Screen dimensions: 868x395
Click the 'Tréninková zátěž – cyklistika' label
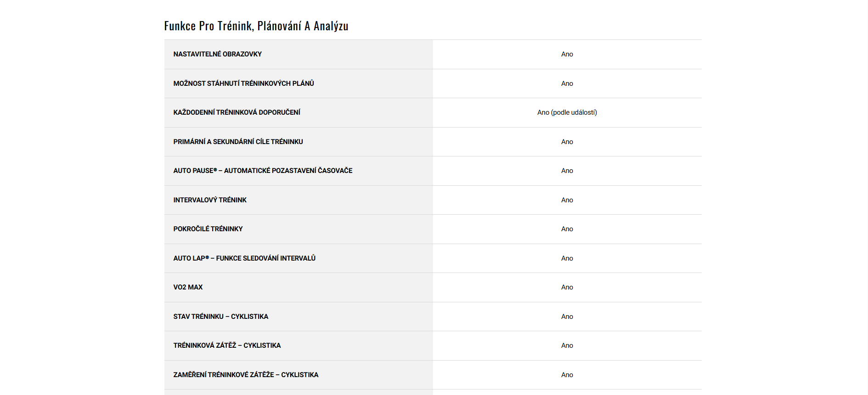[227, 345]
